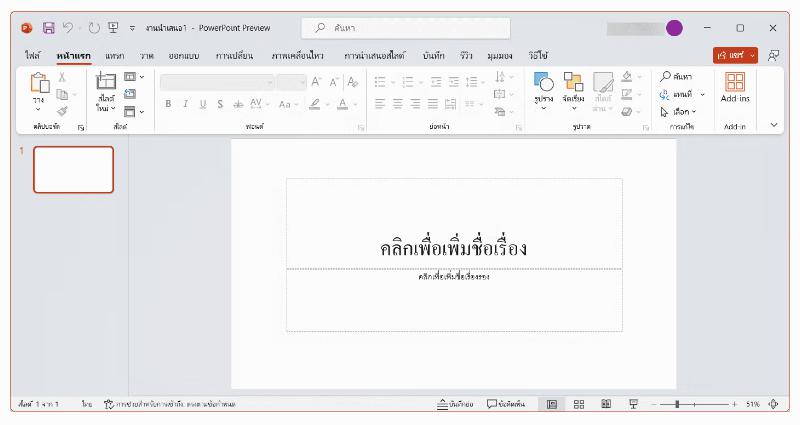The height and width of the screenshot is (425, 800).
Task: Click the Decrease Font Size icon
Action: click(334, 82)
